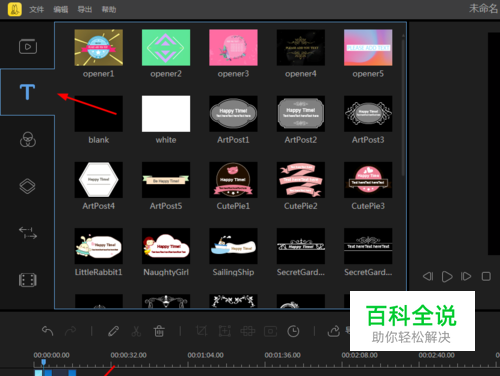This screenshot has width=500, height=376.
Task: Open the film strip elements sidebar icon
Action: [28, 280]
